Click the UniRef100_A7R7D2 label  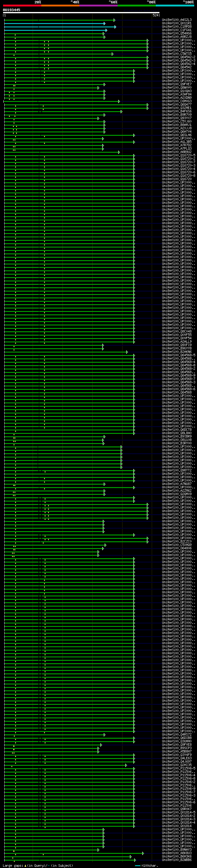coord(177,145)
